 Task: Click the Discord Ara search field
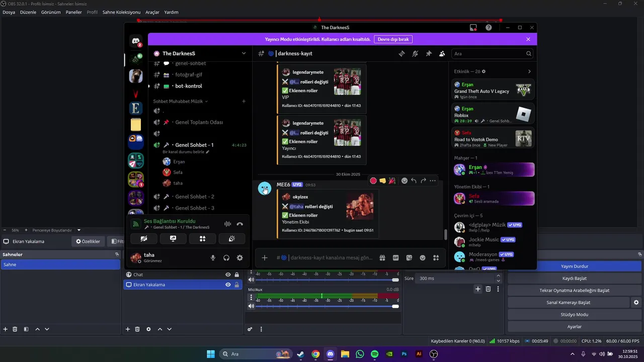(x=493, y=53)
